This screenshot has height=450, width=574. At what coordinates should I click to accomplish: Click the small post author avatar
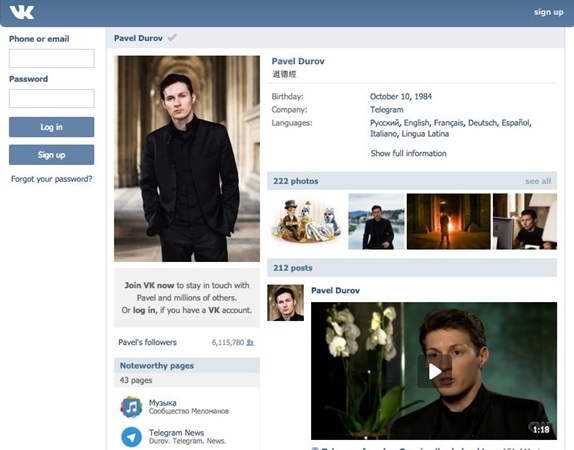(x=286, y=303)
